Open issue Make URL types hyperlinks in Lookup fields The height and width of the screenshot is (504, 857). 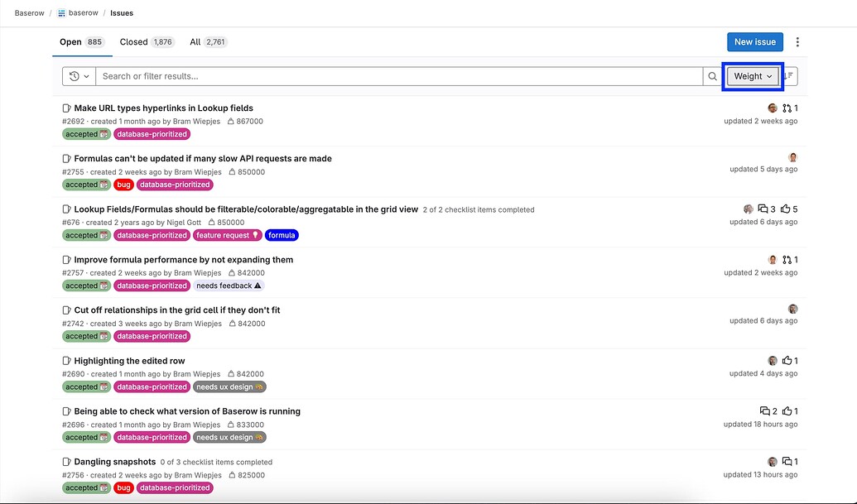[x=163, y=108]
